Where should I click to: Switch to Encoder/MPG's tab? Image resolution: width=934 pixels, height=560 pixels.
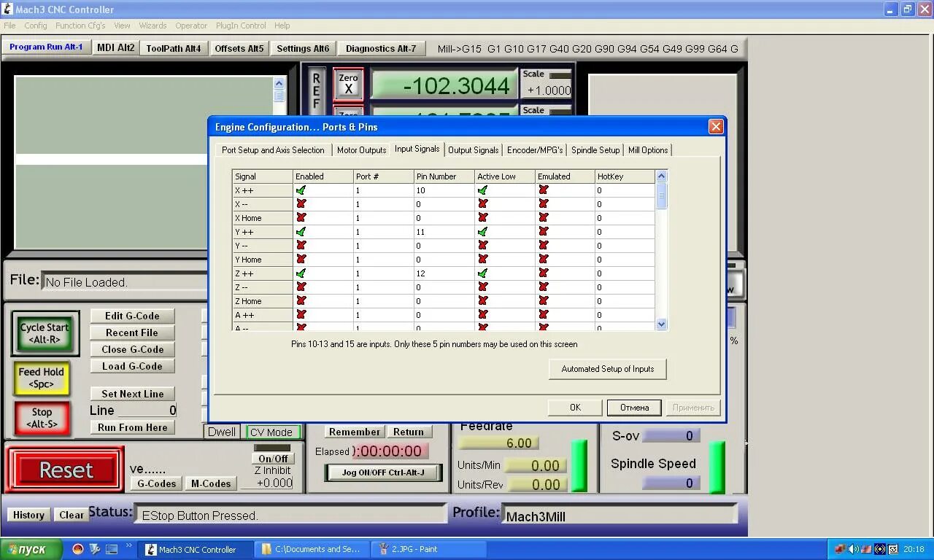[535, 150]
